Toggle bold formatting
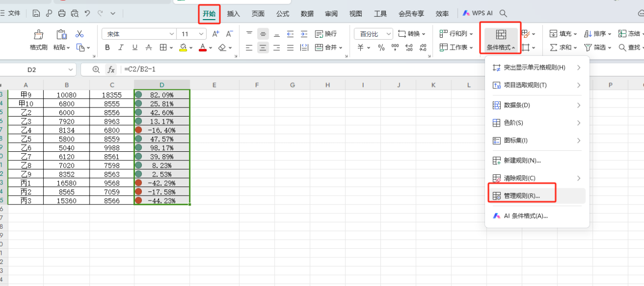Image resolution: width=644 pixels, height=286 pixels. (x=107, y=47)
